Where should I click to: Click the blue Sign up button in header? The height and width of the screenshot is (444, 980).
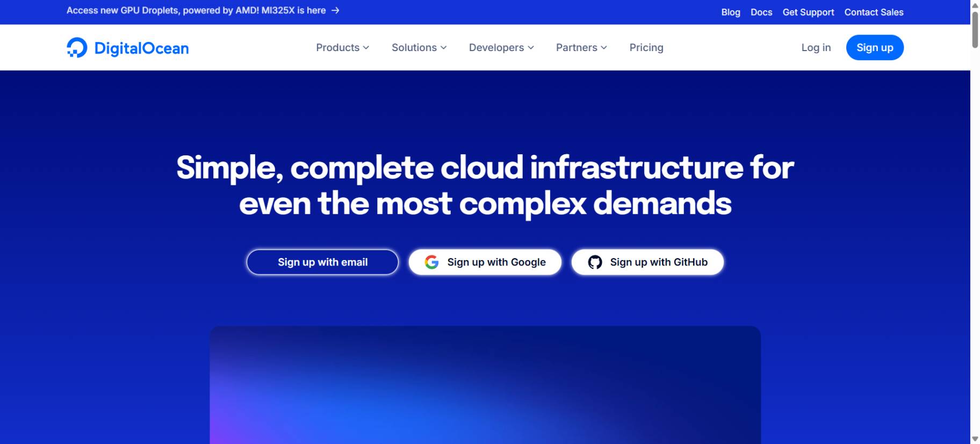click(x=875, y=47)
